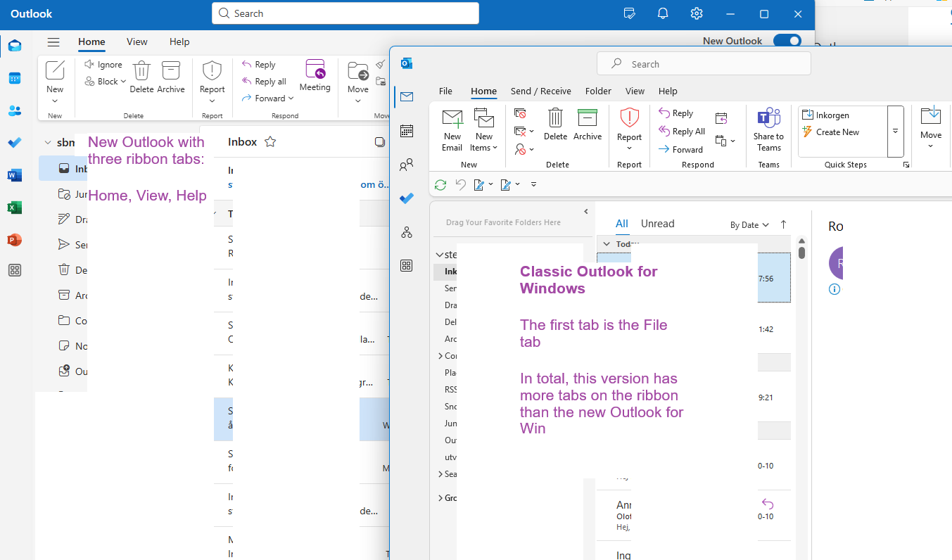Open PowerPoint app from New Outlook sidebar
Screen dimensions: 952x560
pyautogui.click(x=15, y=240)
